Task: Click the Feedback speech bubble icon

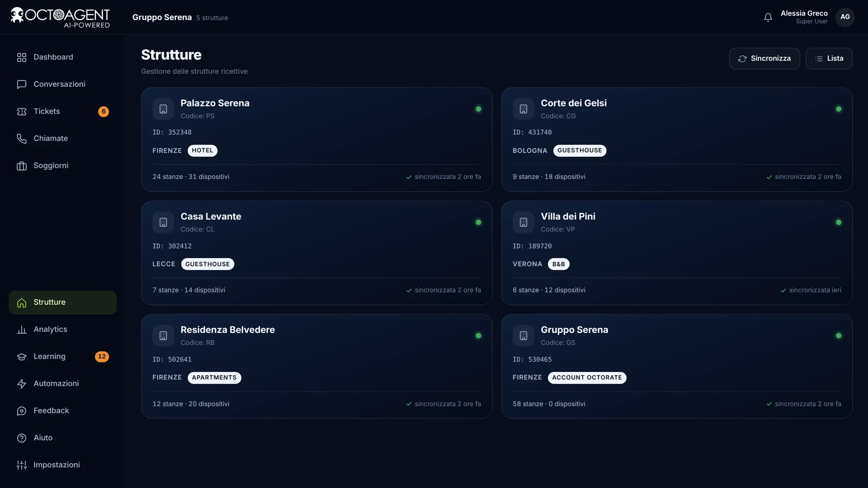Action: (x=22, y=411)
